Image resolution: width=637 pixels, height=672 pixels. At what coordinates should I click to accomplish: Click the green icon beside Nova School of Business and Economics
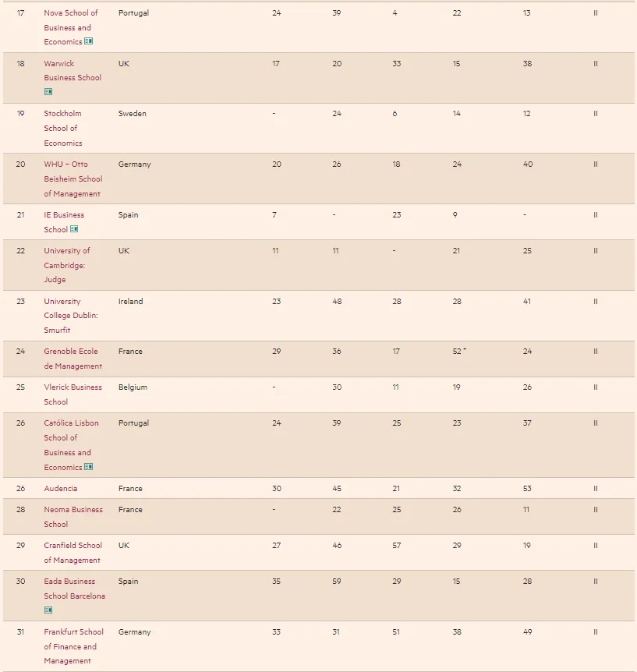point(89,41)
